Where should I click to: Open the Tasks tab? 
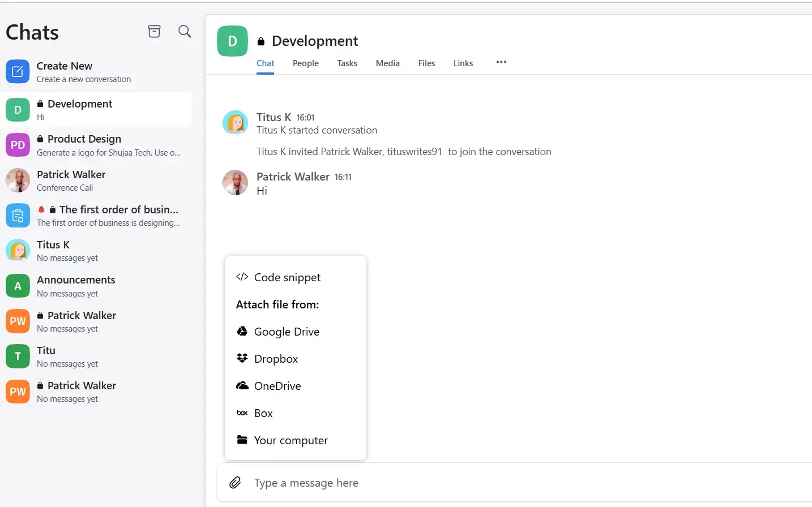click(x=347, y=63)
